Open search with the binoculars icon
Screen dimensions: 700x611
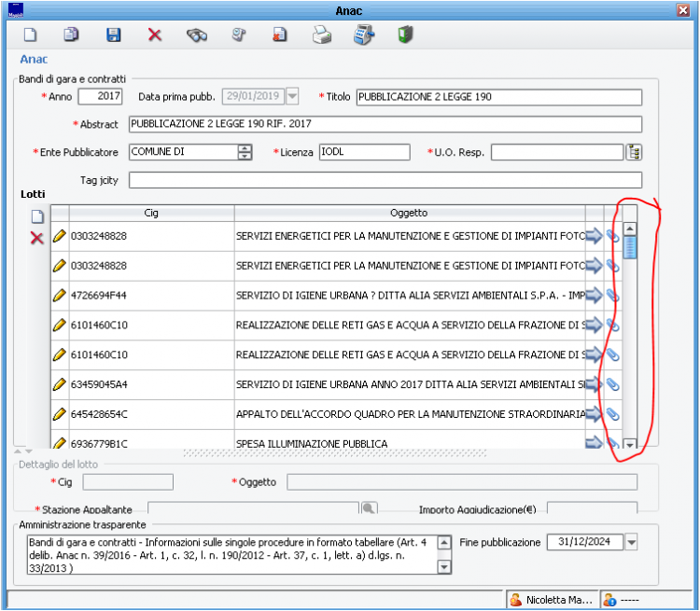196,35
